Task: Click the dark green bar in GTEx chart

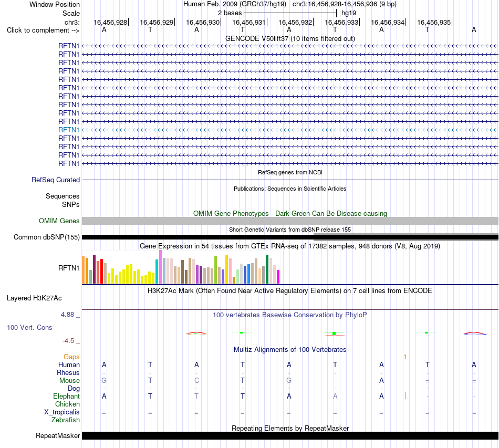Action: [x=267, y=269]
